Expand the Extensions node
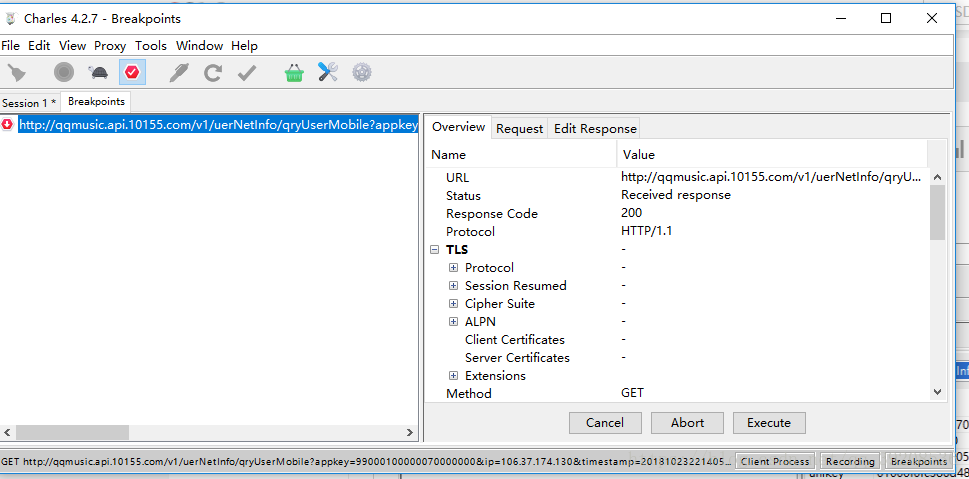The height and width of the screenshot is (479, 969). point(454,375)
